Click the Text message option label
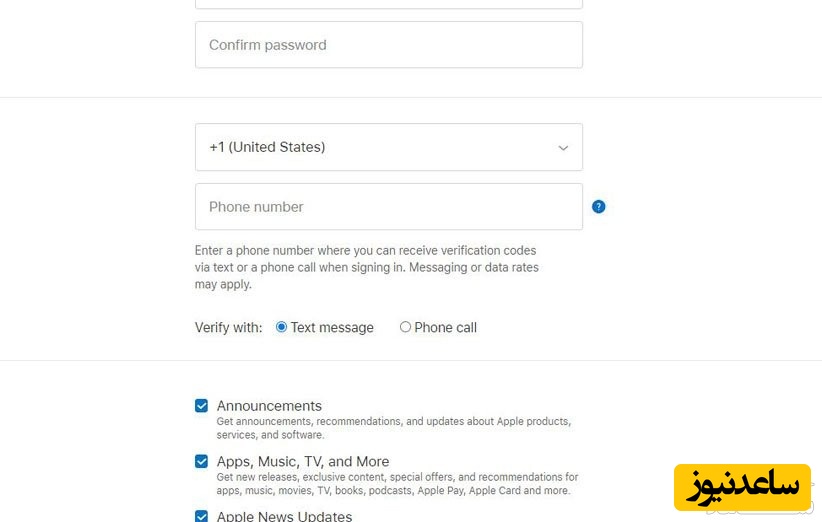The width and height of the screenshot is (822, 522). click(332, 328)
